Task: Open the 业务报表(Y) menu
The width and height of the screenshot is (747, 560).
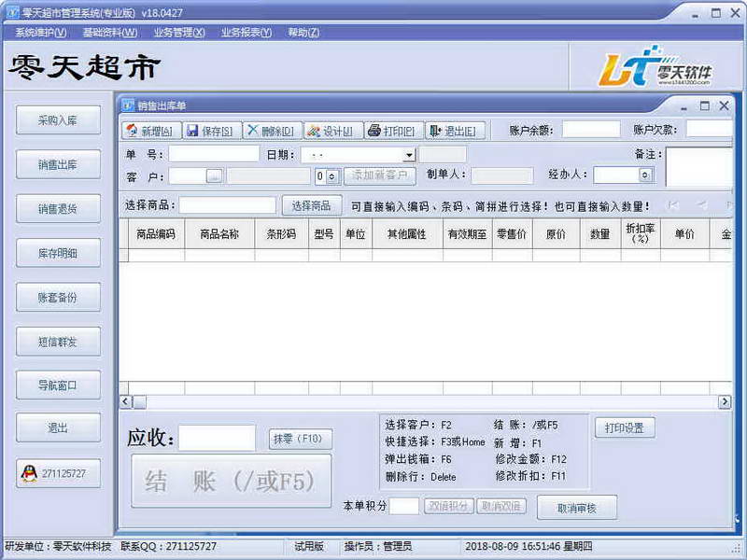Action: 247,33
